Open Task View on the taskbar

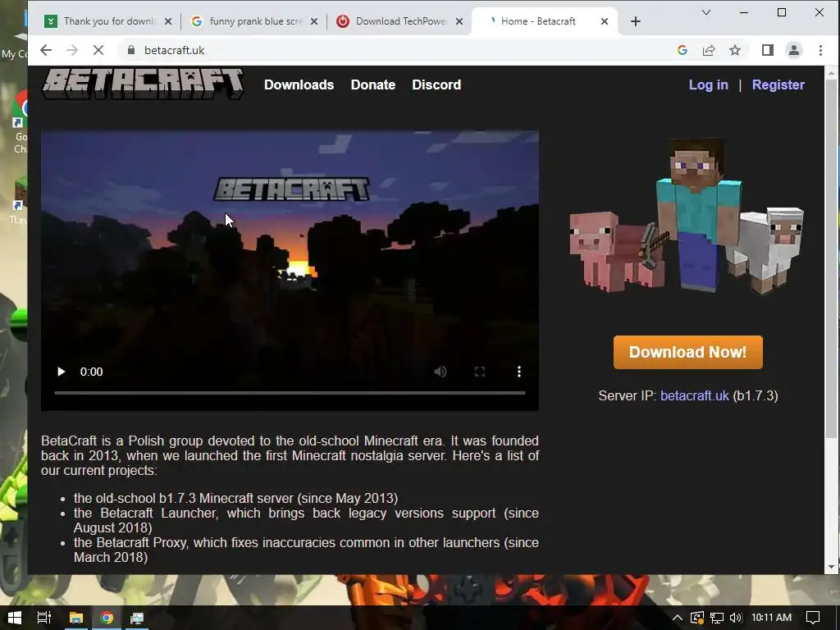point(44,618)
